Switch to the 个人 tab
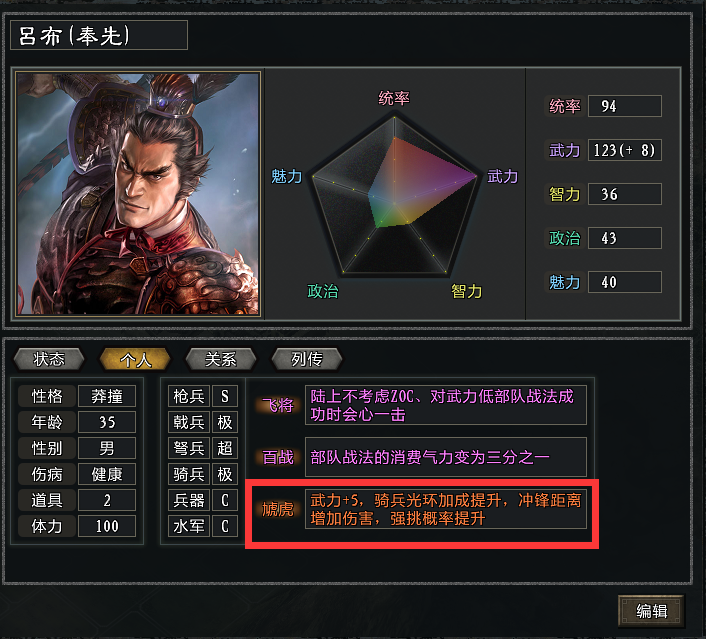 point(135,359)
